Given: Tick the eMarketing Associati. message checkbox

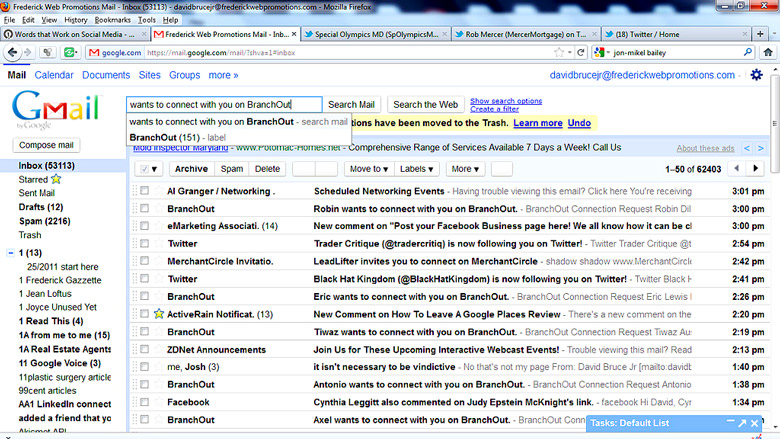Looking at the screenshot, I should [144, 226].
